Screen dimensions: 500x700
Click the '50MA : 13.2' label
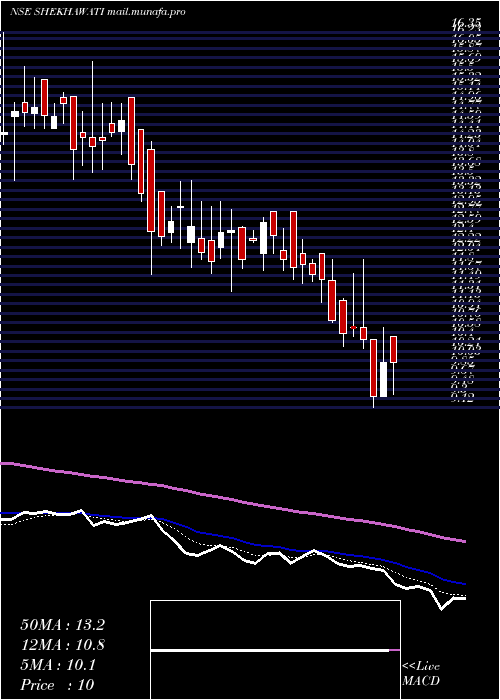point(62,625)
